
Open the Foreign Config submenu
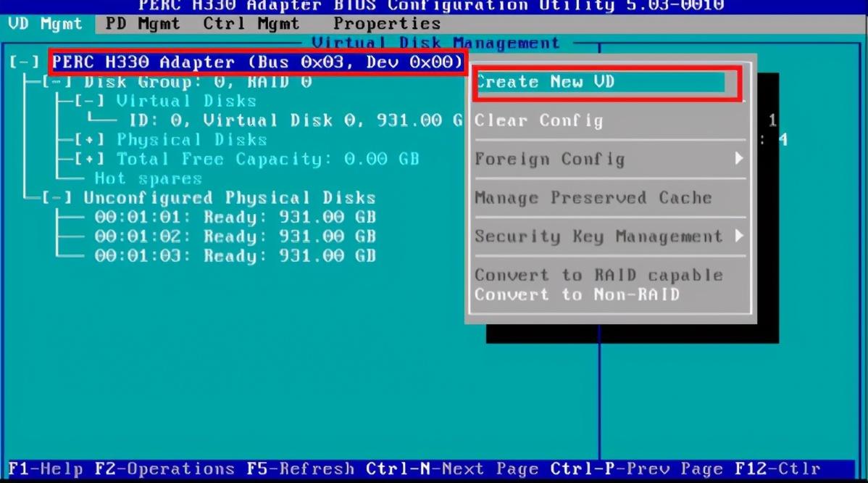click(550, 160)
